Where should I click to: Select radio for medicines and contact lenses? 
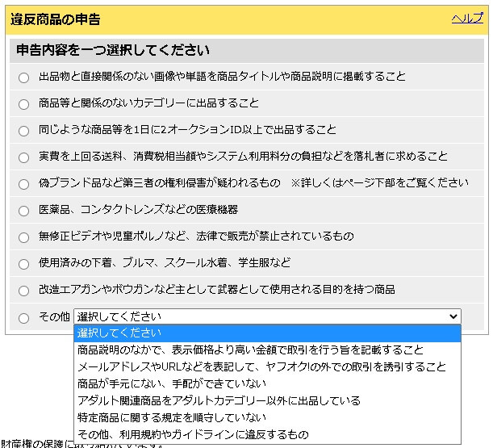[23, 211]
